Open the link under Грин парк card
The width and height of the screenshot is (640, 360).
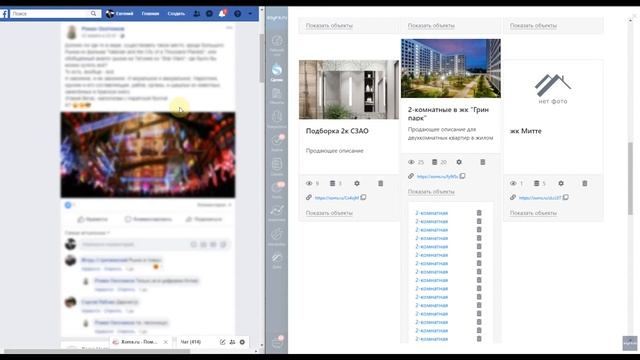point(438,176)
